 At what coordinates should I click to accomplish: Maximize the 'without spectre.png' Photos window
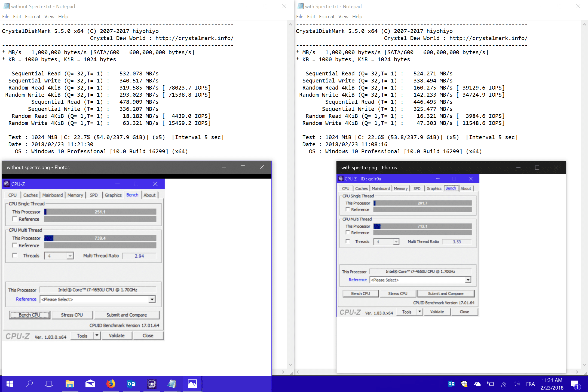[x=243, y=167]
